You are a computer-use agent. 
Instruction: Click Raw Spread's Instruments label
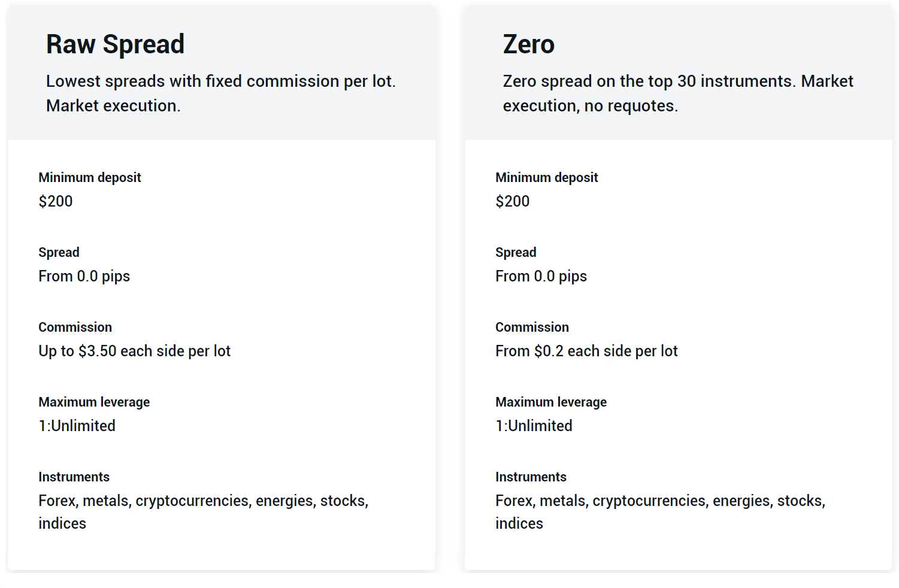click(74, 477)
